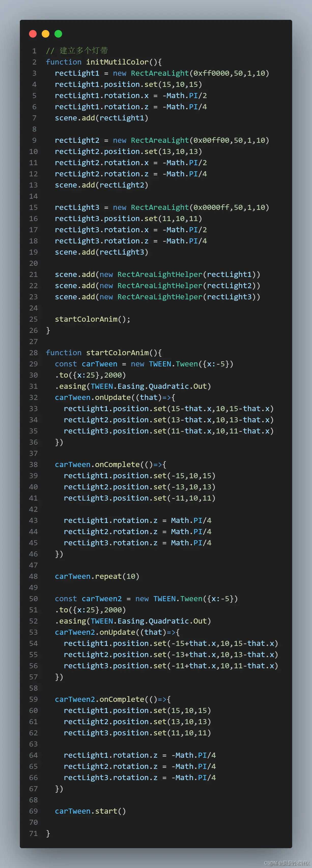
Task: Click line number 66 in gutter
Action: click(x=33, y=777)
